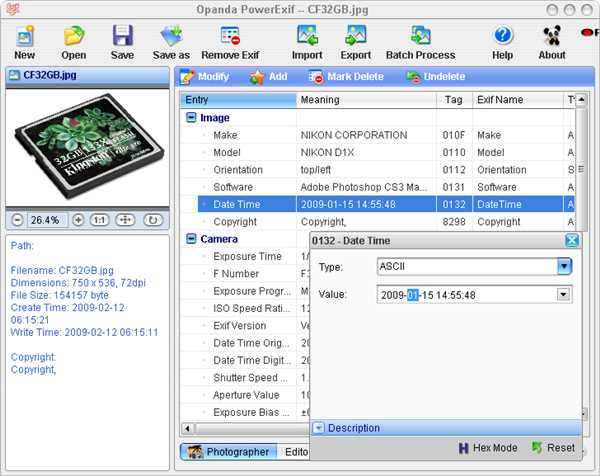This screenshot has height=476, width=600.
Task: Rotate the preview image
Action: point(153,219)
